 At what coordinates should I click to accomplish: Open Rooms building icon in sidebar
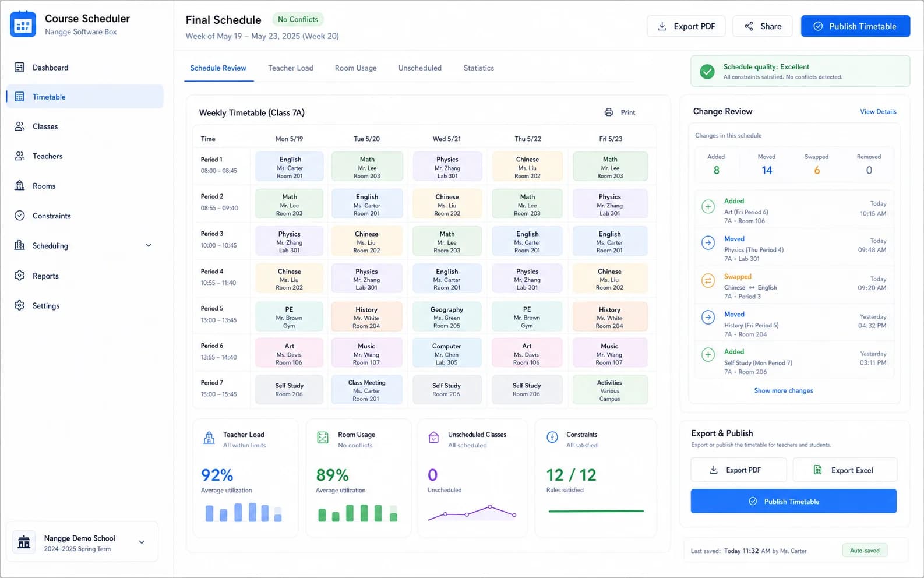click(x=19, y=186)
